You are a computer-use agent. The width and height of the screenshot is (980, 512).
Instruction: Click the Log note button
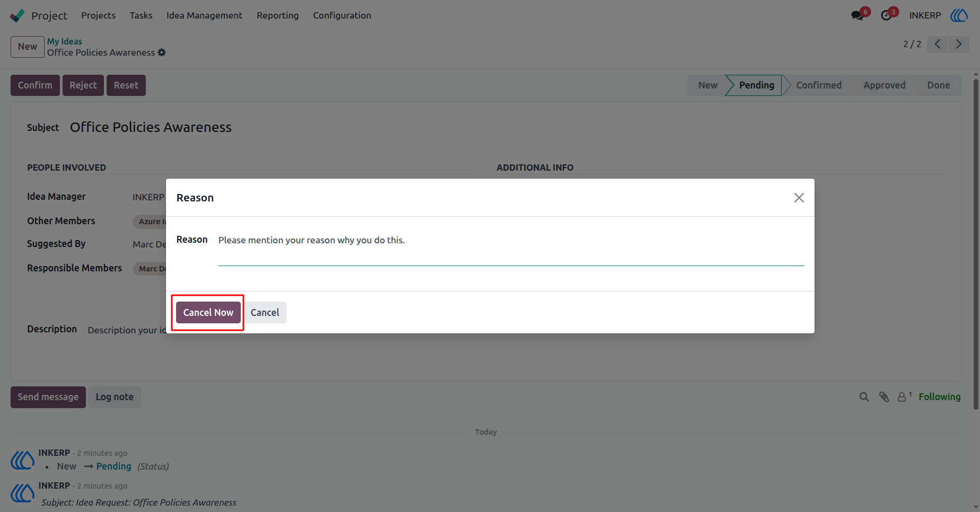115,397
